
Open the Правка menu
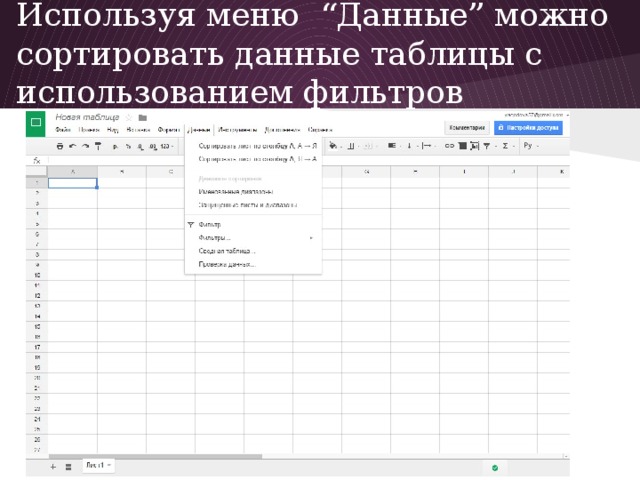(x=89, y=130)
